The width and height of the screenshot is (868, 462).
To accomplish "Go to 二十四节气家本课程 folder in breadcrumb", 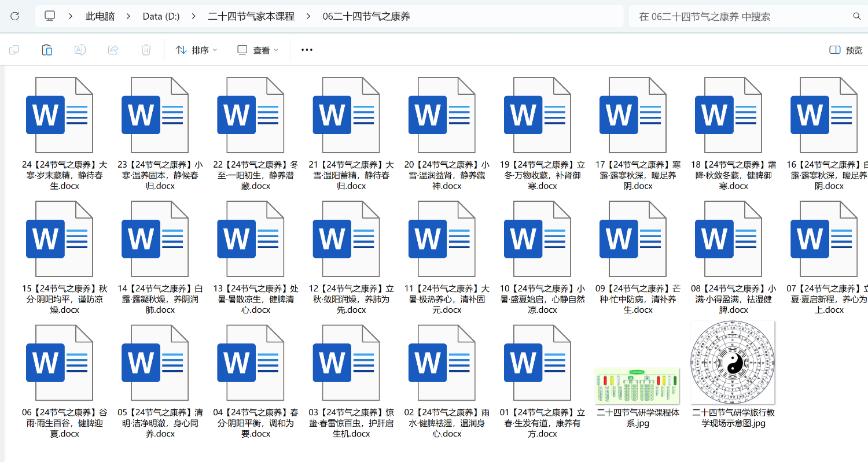I will click(x=251, y=16).
